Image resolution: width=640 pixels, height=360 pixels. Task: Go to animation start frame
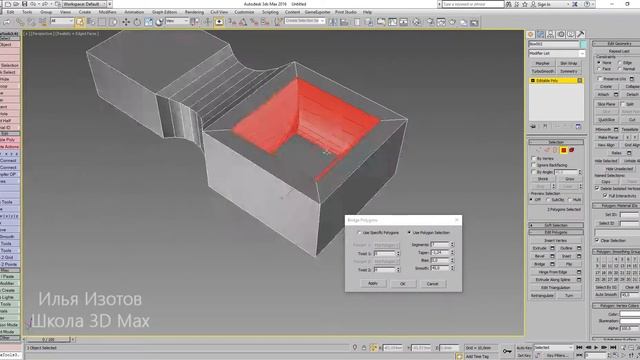[x=579, y=347]
